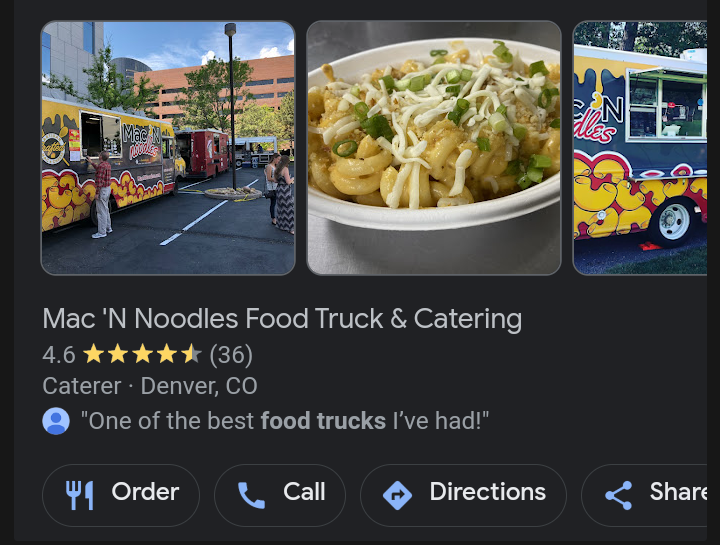Open the food truck parking lot photo
Image resolution: width=720 pixels, height=545 pixels.
pyautogui.click(x=168, y=148)
